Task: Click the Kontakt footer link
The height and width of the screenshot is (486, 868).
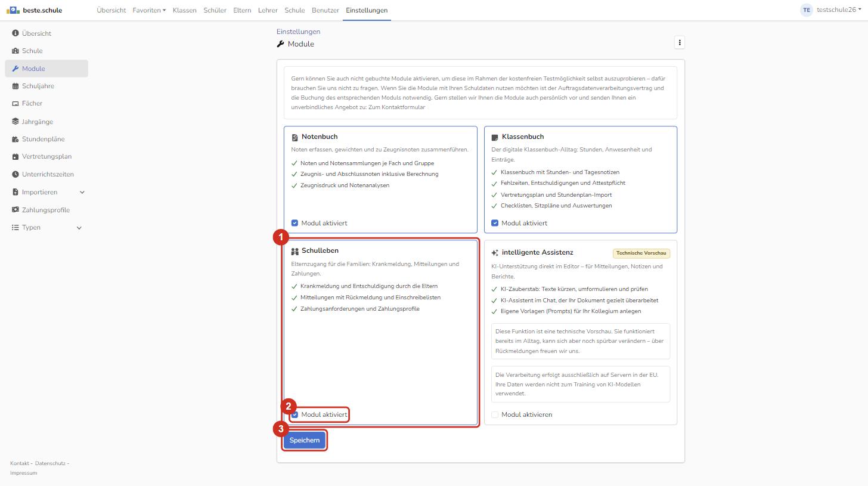Action: (x=20, y=463)
